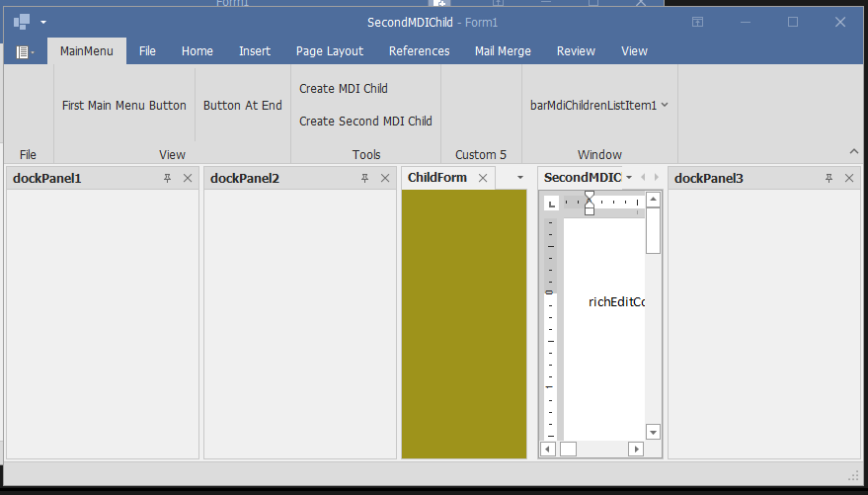Click horizontal scrollbar right arrow in rich editor
868x495 pixels.
point(636,449)
